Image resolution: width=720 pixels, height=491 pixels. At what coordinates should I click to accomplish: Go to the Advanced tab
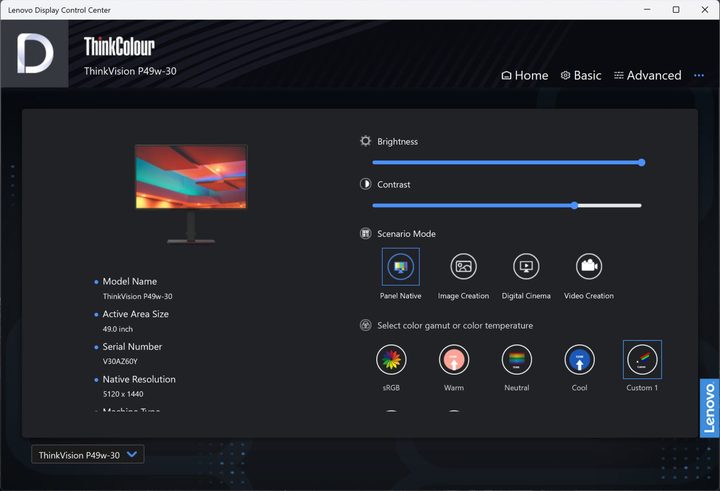tap(647, 75)
